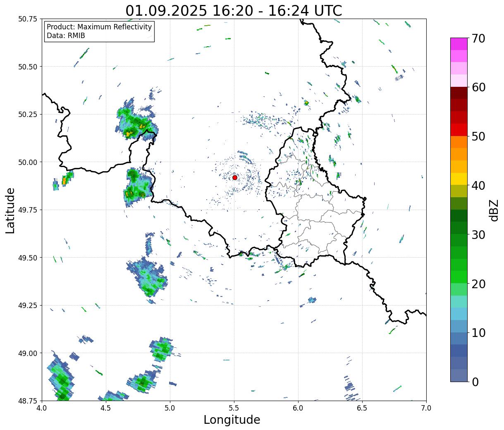Viewport: 504px width, 430px height.
Task: Click the 7.0 longitude tick label
Action: [x=426, y=408]
